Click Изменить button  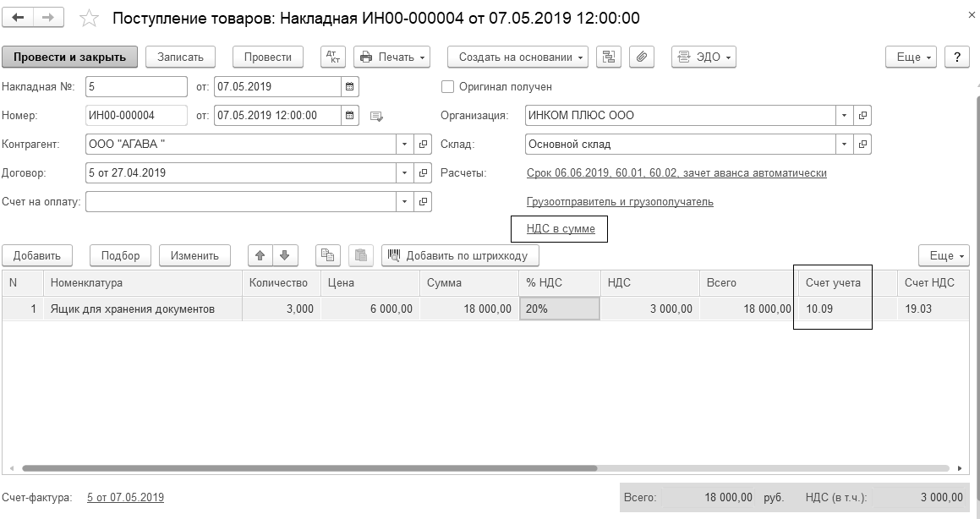pos(194,255)
